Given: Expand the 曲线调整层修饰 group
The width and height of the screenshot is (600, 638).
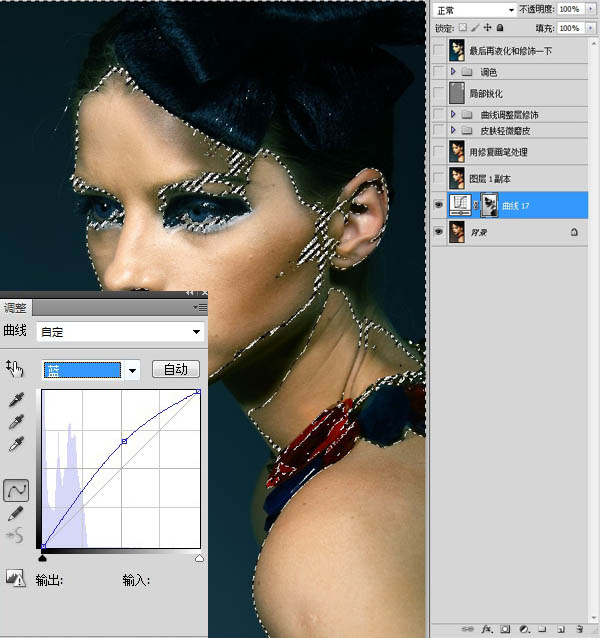Looking at the screenshot, I should [x=453, y=114].
